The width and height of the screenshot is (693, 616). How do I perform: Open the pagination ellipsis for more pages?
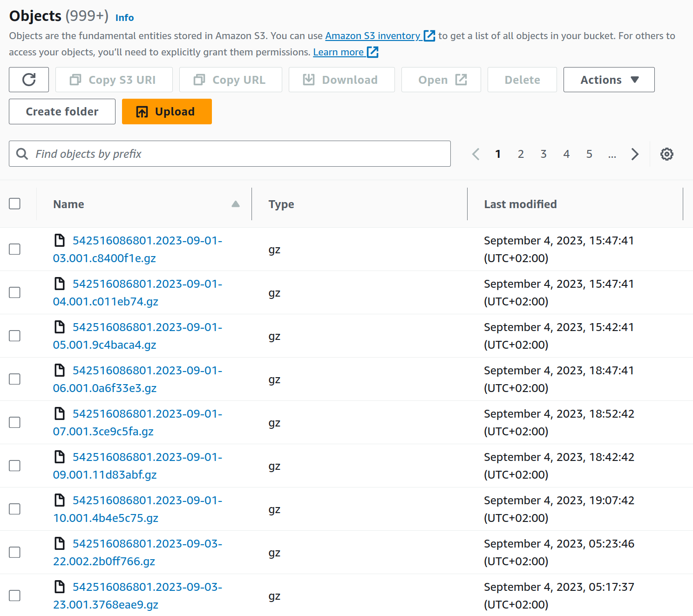click(x=612, y=154)
